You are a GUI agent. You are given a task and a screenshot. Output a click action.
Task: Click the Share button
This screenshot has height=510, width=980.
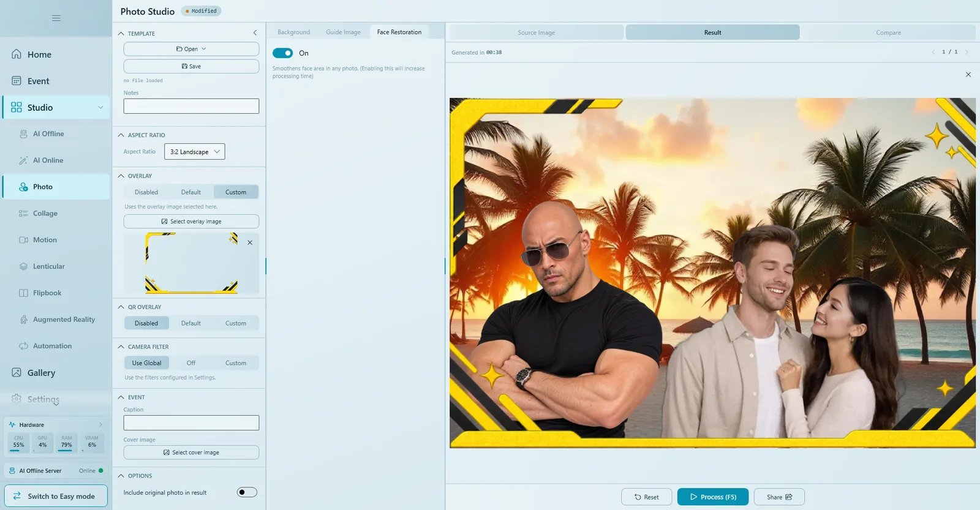[x=779, y=497]
